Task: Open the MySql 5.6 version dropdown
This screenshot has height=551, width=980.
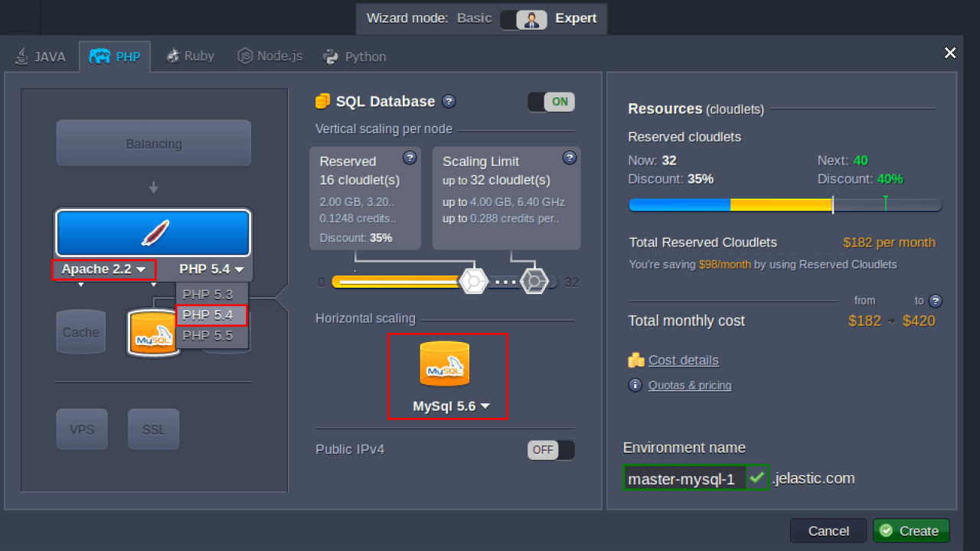Action: 452,406
